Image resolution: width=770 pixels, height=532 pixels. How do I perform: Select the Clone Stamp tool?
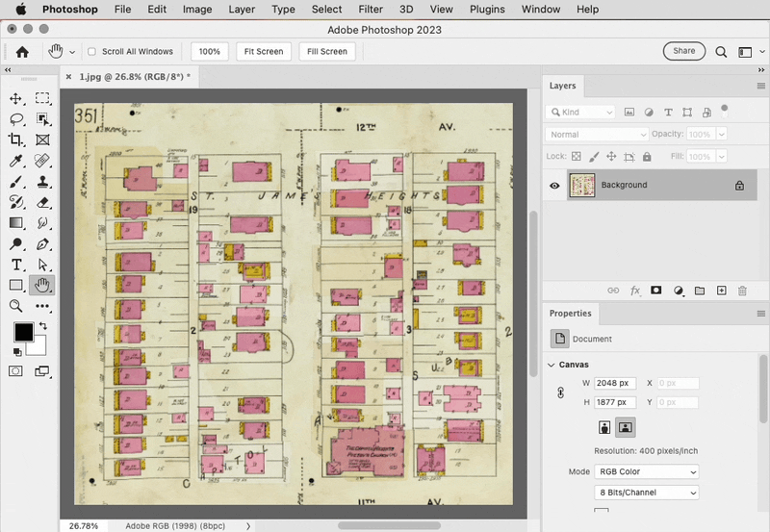pyautogui.click(x=42, y=182)
